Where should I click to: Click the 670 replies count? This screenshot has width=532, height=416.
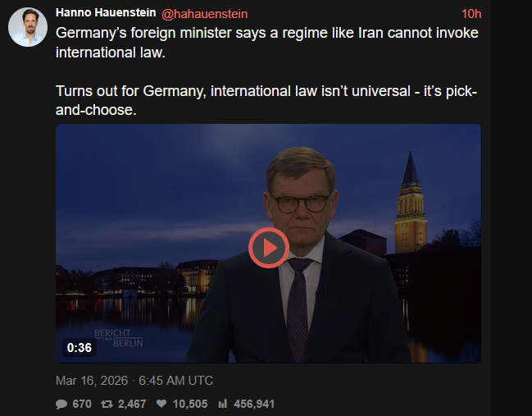pyautogui.click(x=82, y=404)
